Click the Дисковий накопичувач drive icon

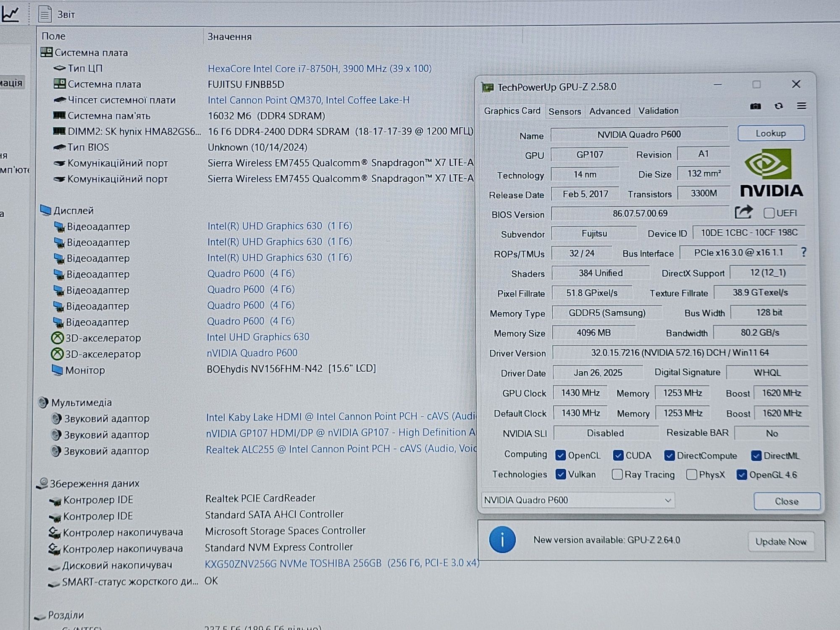click(x=54, y=567)
